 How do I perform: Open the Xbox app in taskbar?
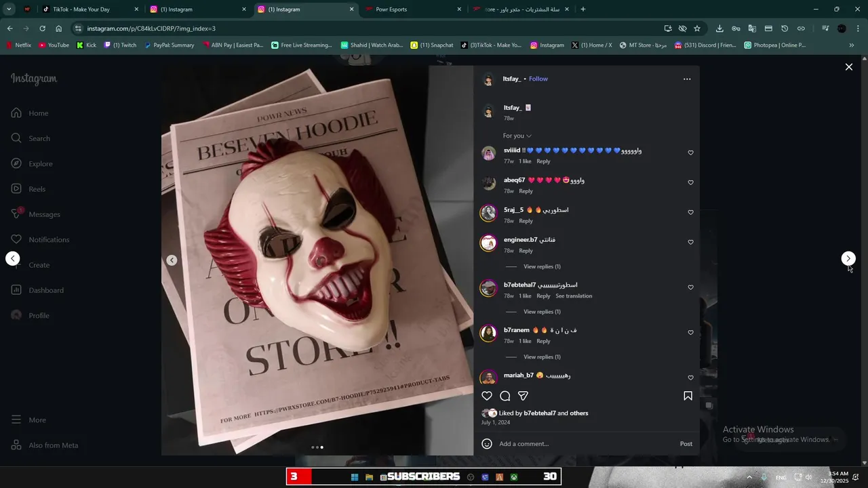pyautogui.click(x=514, y=477)
